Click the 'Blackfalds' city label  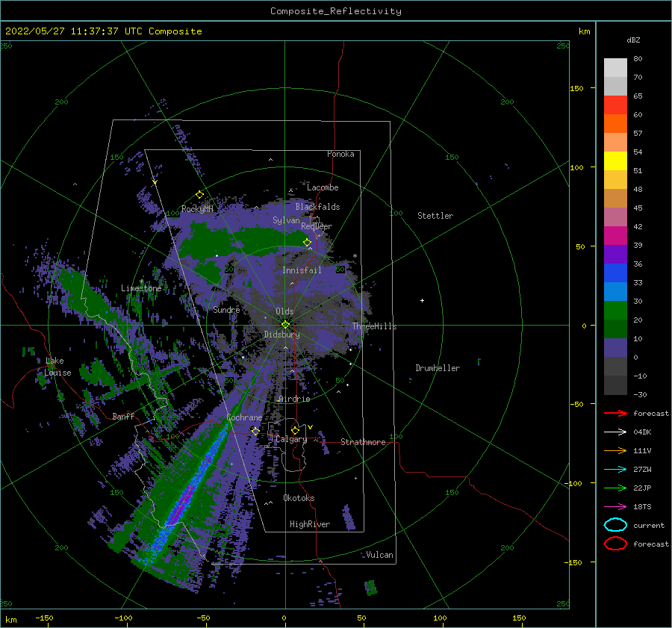tap(317, 207)
